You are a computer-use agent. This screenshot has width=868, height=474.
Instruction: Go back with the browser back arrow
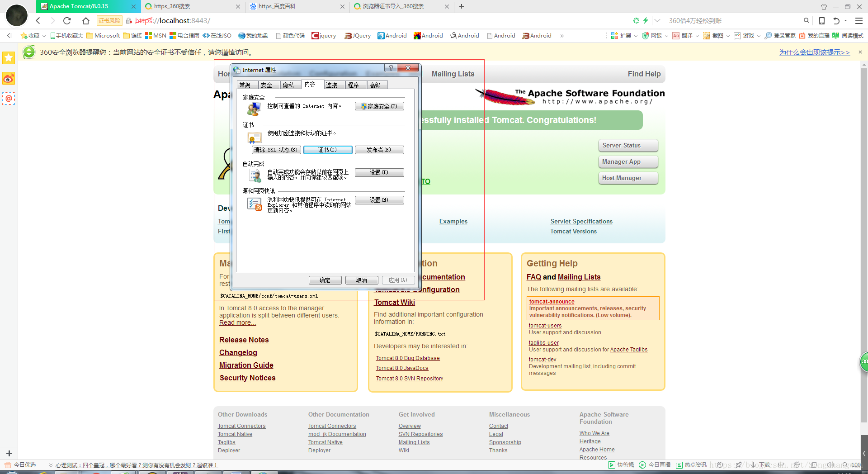(38, 20)
